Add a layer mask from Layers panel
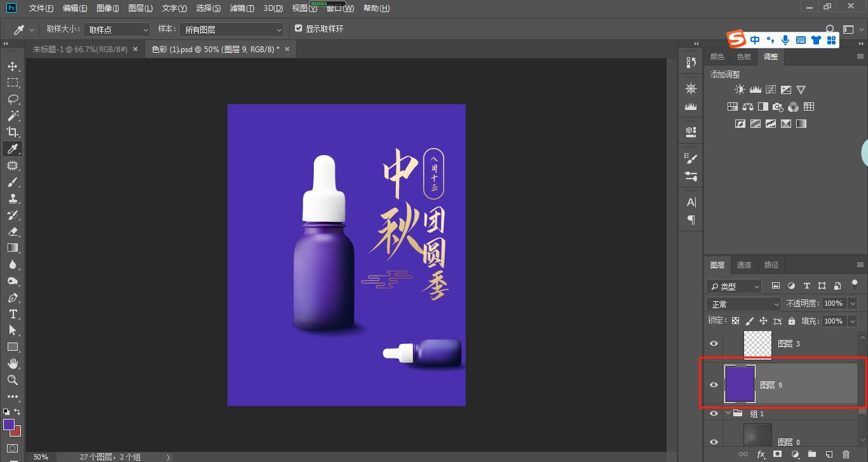868x462 pixels. (778, 454)
